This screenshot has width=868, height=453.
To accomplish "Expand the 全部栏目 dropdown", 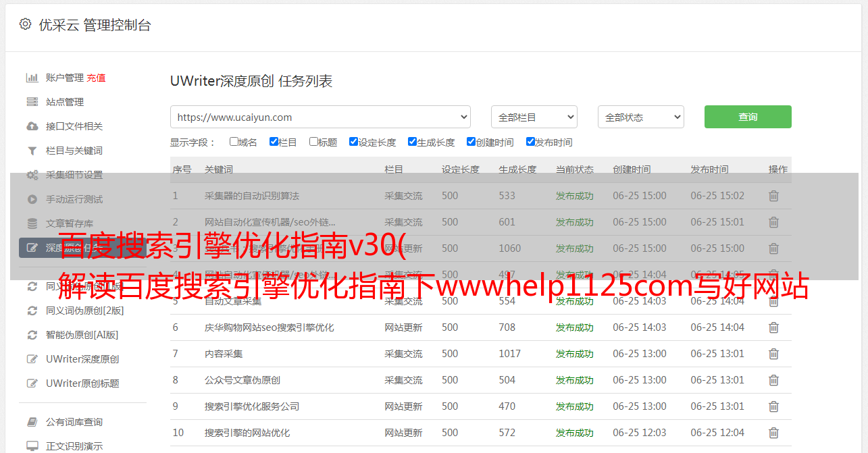I will (534, 117).
